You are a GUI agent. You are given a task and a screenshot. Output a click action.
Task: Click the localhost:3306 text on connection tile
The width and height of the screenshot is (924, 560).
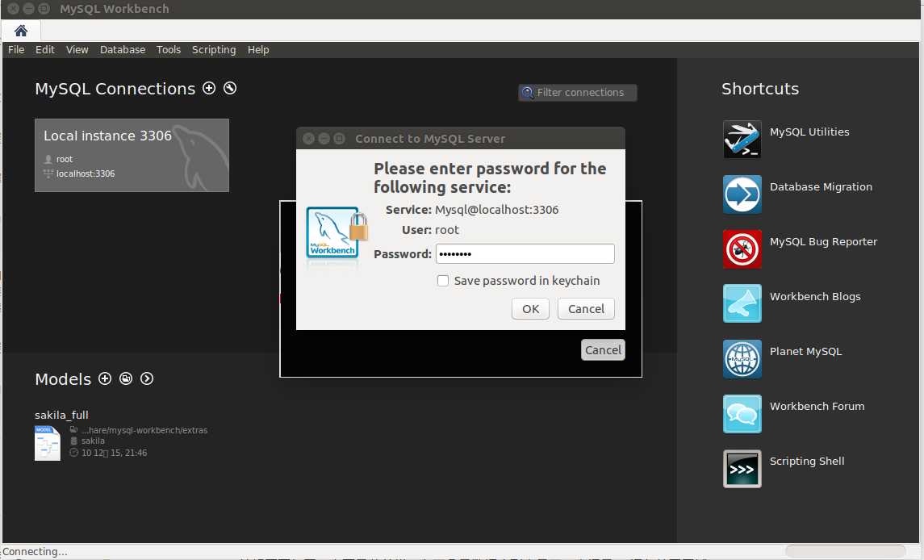86,174
